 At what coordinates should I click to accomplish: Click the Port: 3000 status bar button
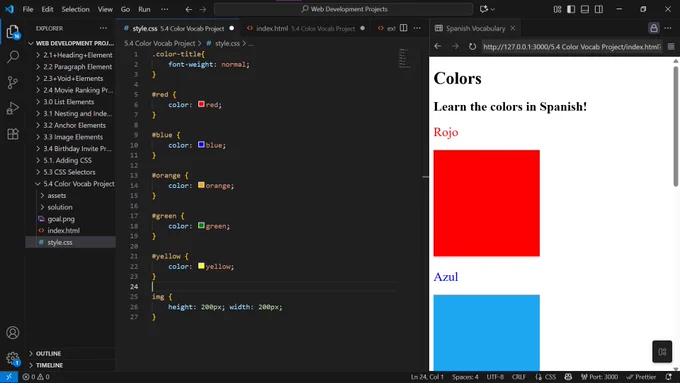click(x=599, y=377)
